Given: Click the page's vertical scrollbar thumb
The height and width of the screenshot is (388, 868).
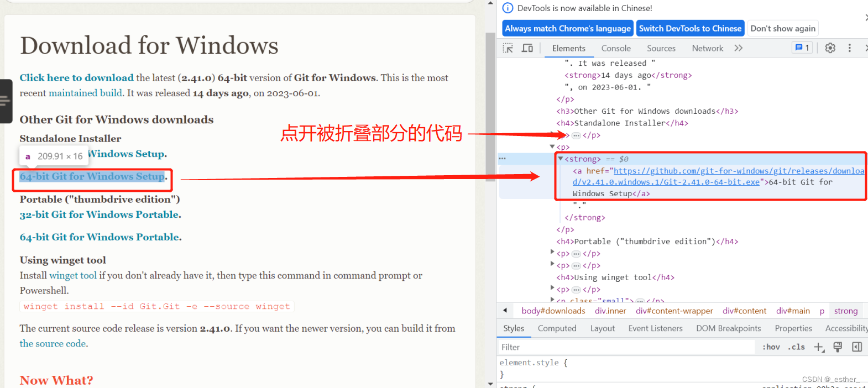Looking at the screenshot, I should pyautogui.click(x=490, y=107).
